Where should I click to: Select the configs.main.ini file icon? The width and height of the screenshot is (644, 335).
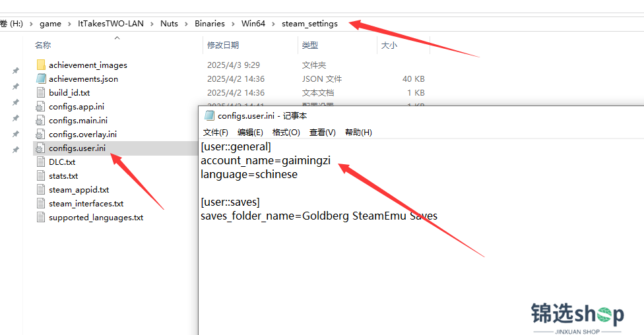[x=40, y=120]
